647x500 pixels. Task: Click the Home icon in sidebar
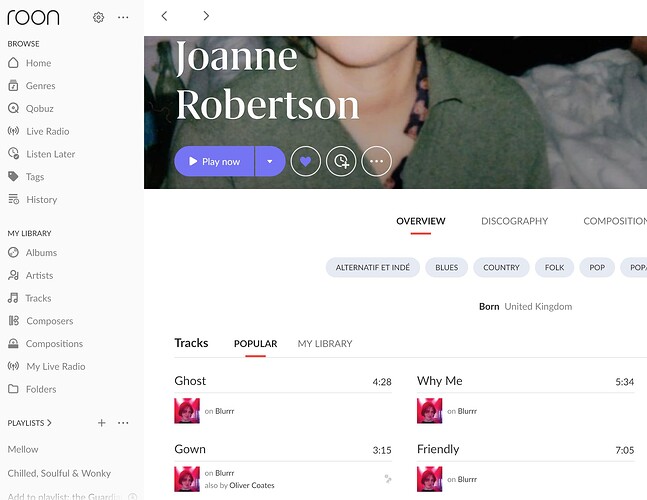click(x=13, y=63)
